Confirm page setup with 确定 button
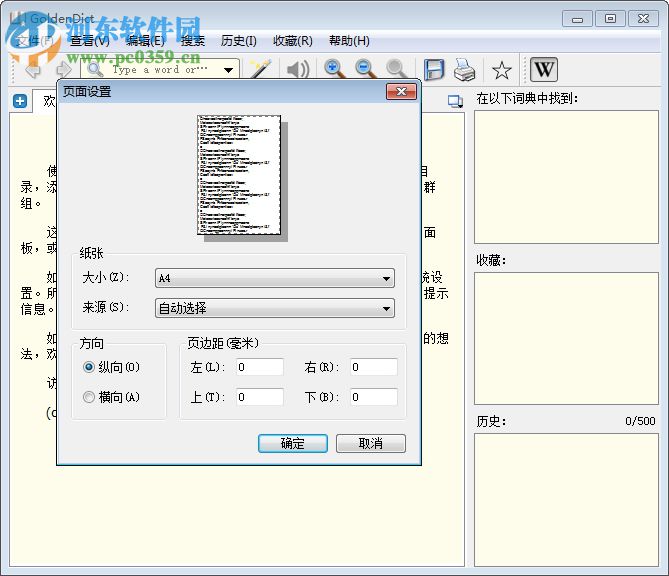The height and width of the screenshot is (576, 669). pyautogui.click(x=293, y=443)
